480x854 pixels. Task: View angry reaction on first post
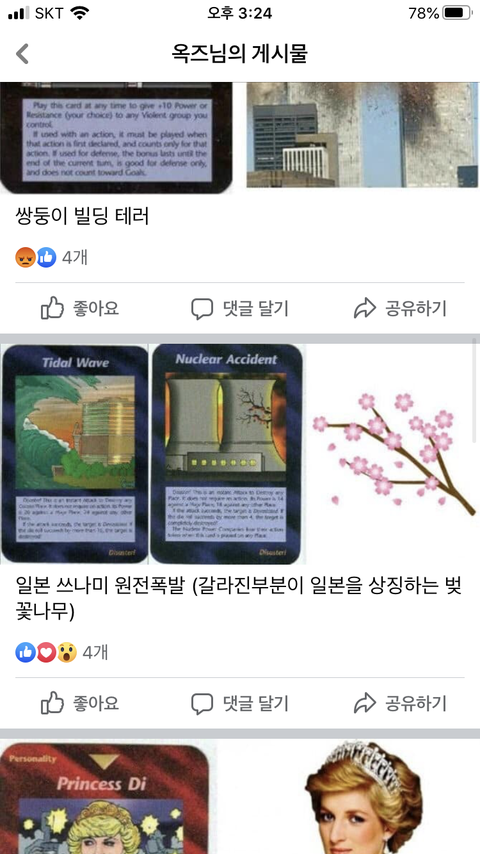[25, 257]
